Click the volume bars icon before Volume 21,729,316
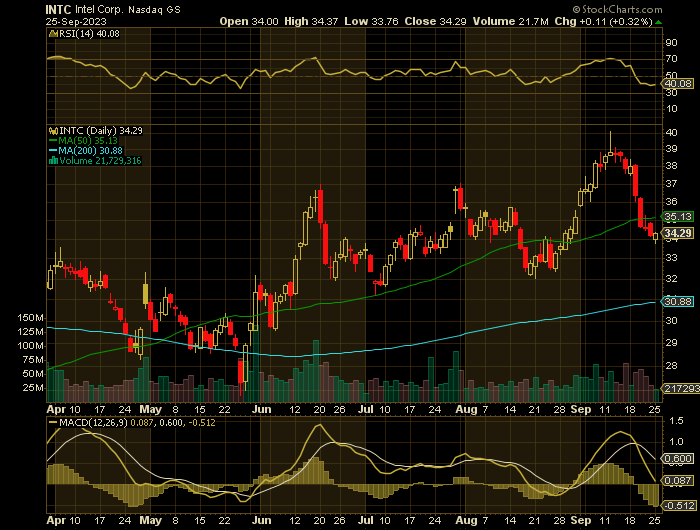The width and height of the screenshot is (700, 530). coord(53,161)
